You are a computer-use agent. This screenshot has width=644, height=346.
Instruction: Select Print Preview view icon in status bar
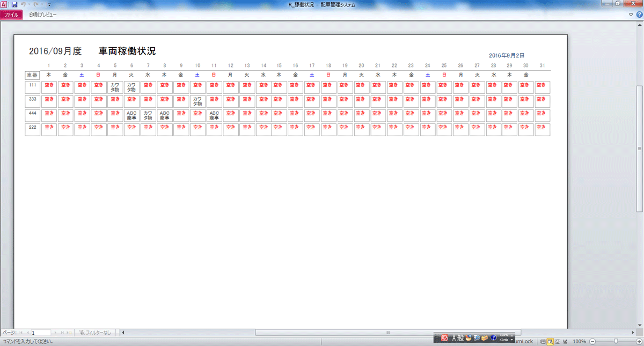[550, 342]
